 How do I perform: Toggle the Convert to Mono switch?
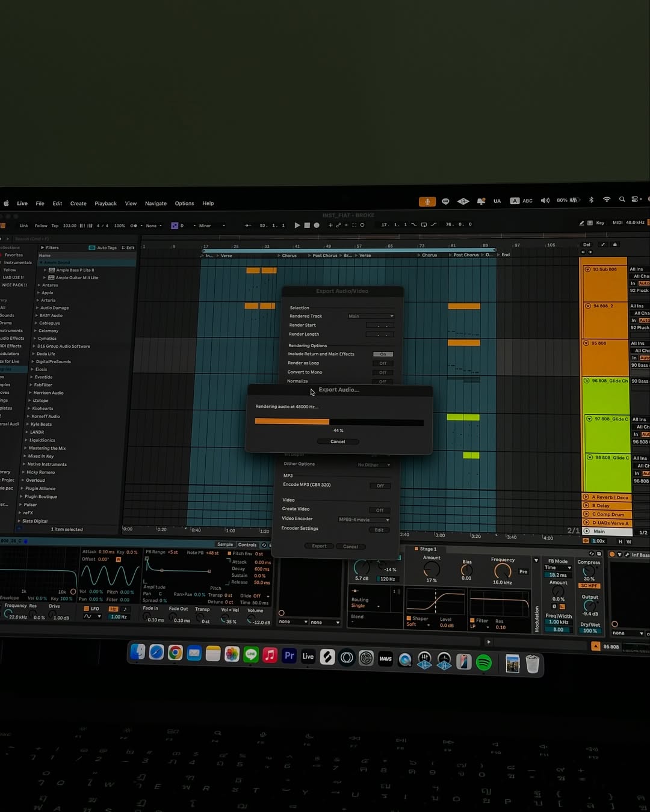click(383, 372)
